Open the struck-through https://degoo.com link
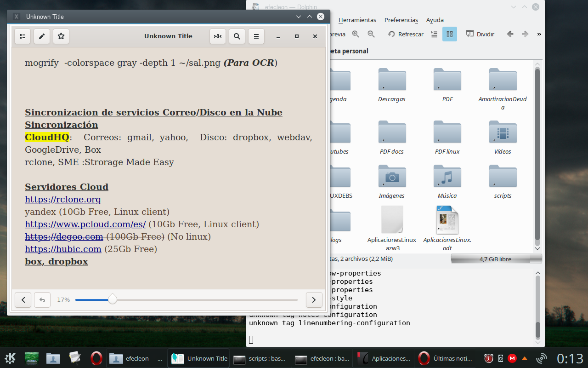Viewport: 588px width, 368px height. 64,237
